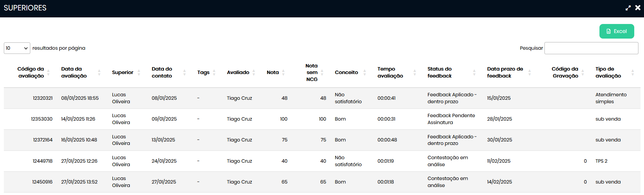Sort the Conceito column

click(346, 72)
